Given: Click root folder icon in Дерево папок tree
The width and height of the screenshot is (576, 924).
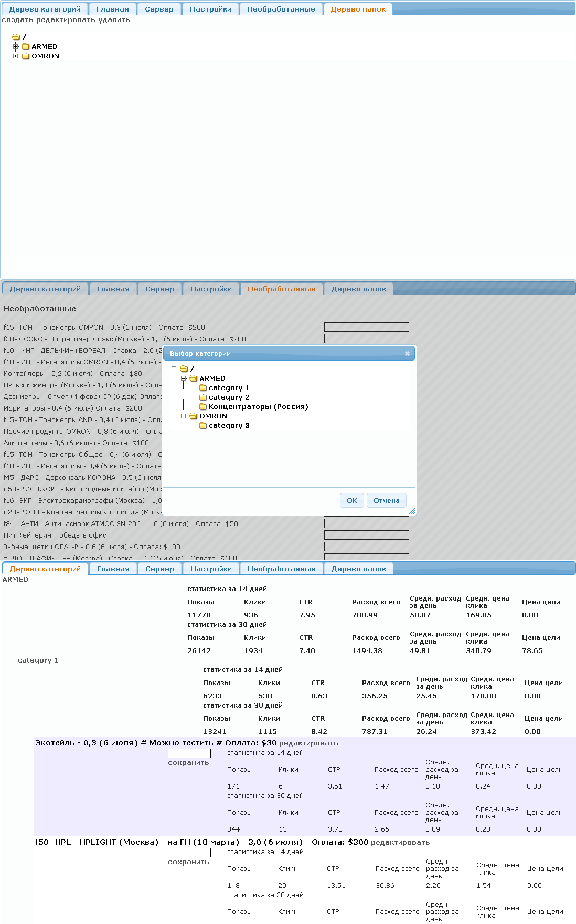Looking at the screenshot, I should click(x=16, y=37).
